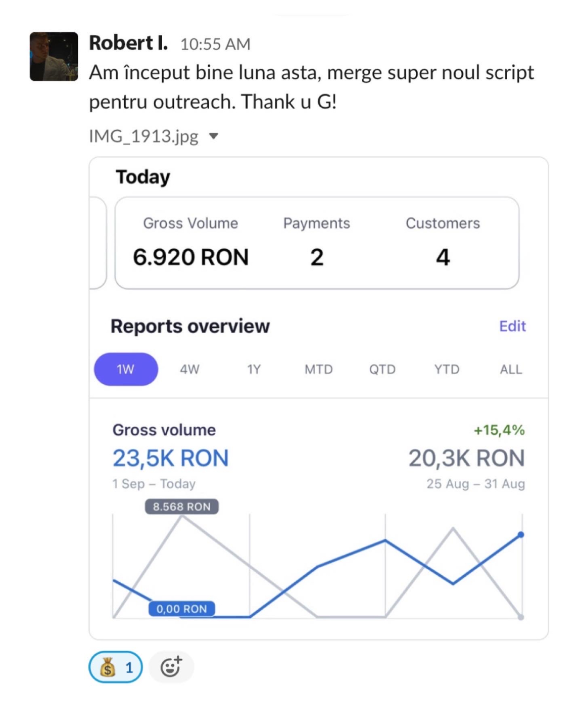
Task: Select the 1W report range tab
Action: coord(126,370)
